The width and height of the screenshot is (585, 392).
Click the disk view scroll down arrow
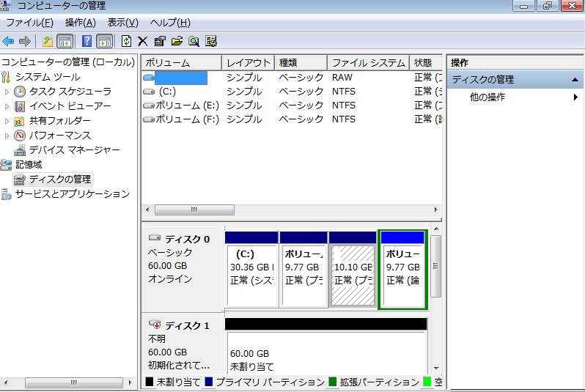[435, 368]
